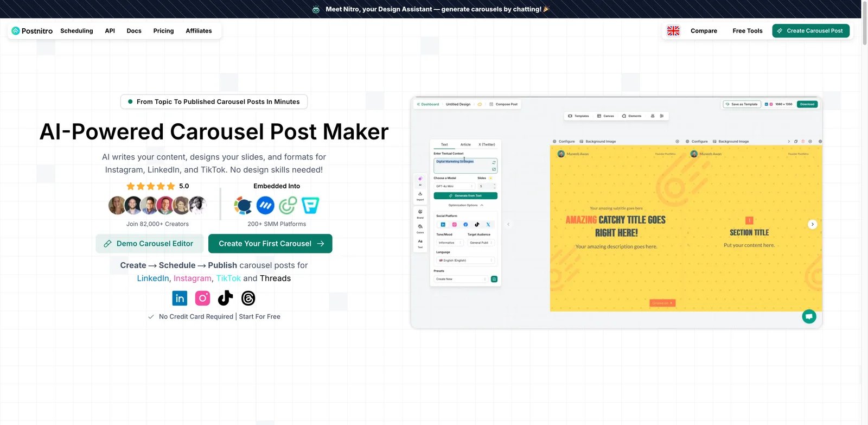Open Templates in the editor top toolbar
The width and height of the screenshot is (868, 425).
click(578, 116)
